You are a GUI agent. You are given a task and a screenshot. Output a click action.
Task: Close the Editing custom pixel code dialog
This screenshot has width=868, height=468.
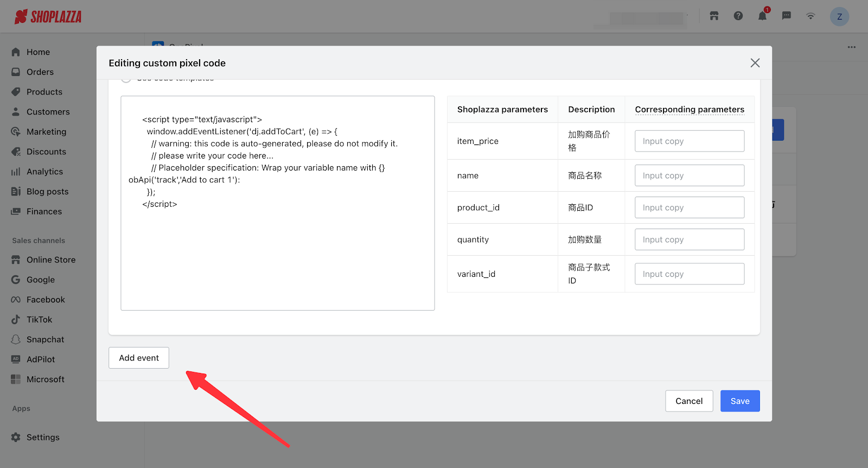755,63
